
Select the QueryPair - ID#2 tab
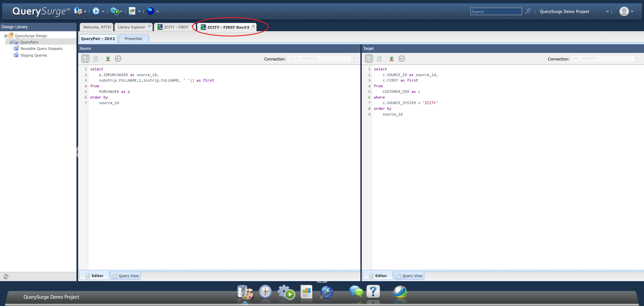[98, 39]
